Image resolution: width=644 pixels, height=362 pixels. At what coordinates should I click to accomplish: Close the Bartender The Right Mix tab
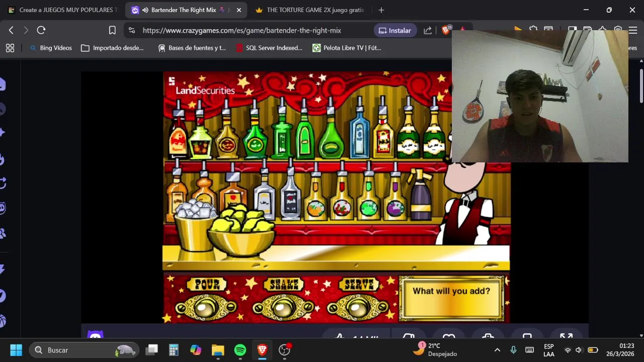(239, 10)
